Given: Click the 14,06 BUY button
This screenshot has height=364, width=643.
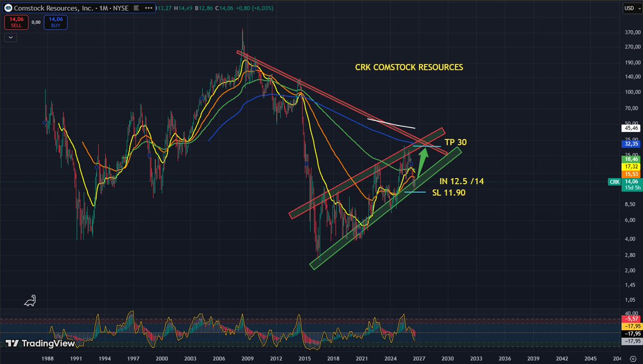Looking at the screenshot, I should 56,22.
